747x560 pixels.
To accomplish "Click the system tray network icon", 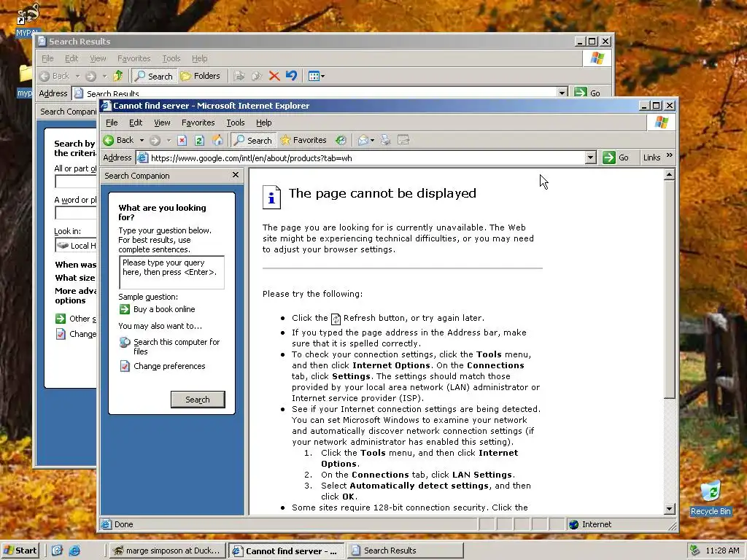I will pos(695,551).
